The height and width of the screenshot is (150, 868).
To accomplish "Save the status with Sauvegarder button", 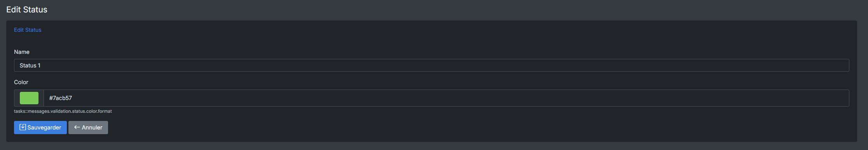I will 40,128.
